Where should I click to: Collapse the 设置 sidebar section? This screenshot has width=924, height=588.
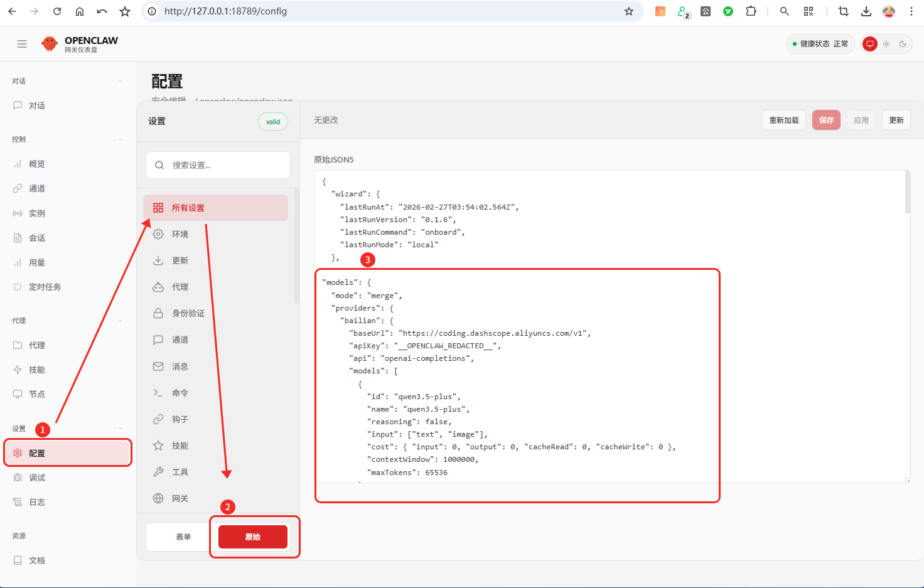click(x=120, y=429)
